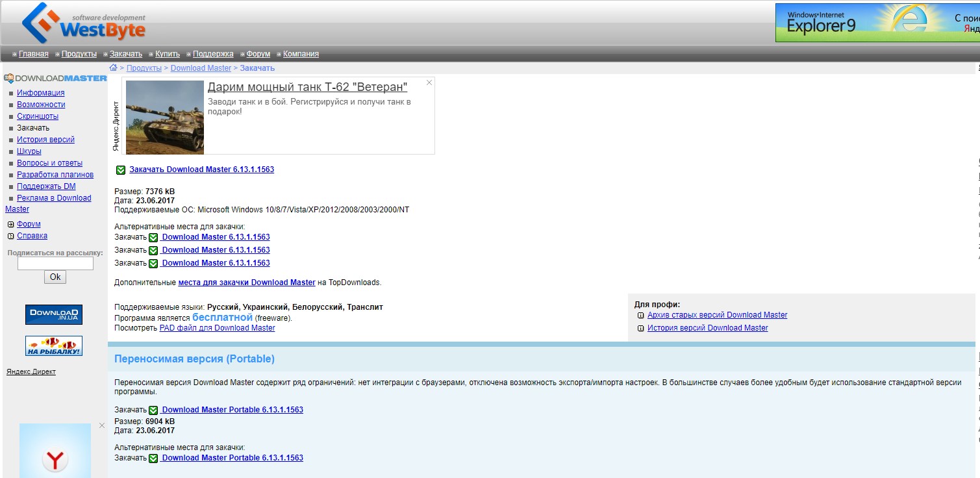Click the Закачать item in the sidebar
980x478 pixels.
[33, 128]
